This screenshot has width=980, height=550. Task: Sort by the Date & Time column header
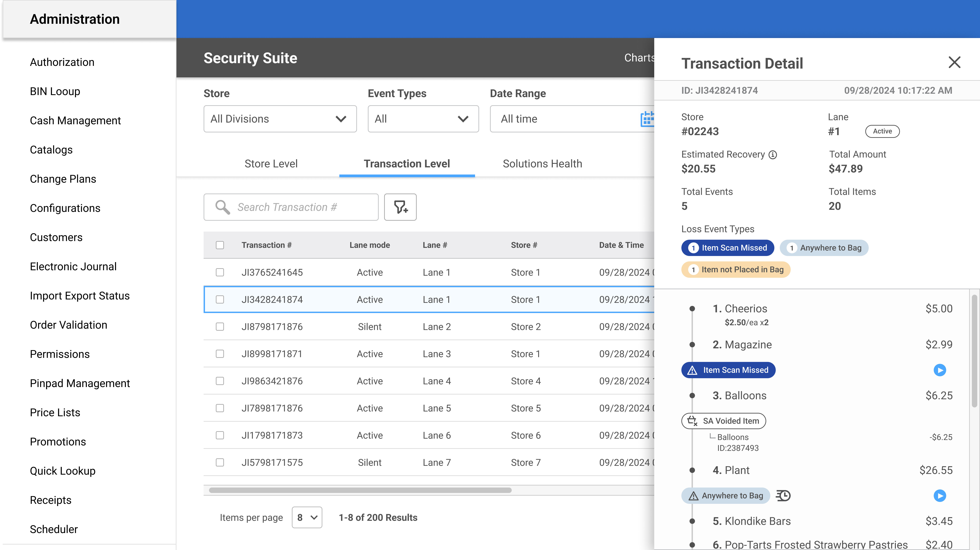pyautogui.click(x=621, y=245)
